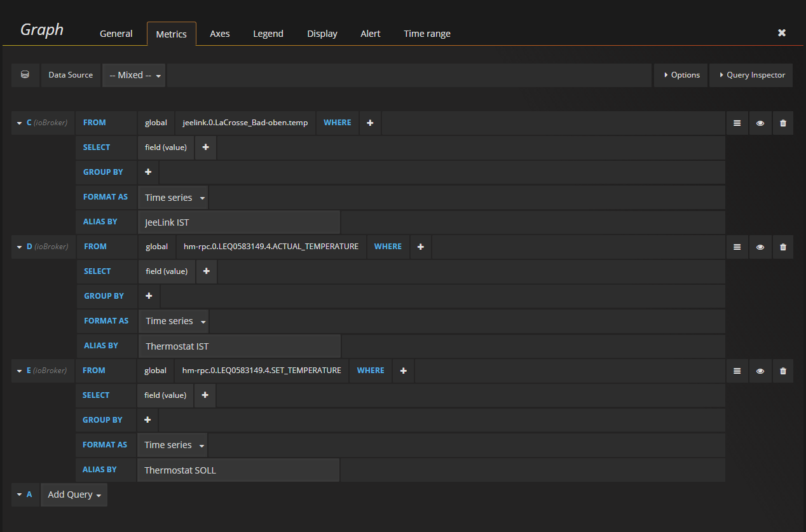Collapse query C with its arrow
This screenshot has height=532, width=806.
click(18, 123)
